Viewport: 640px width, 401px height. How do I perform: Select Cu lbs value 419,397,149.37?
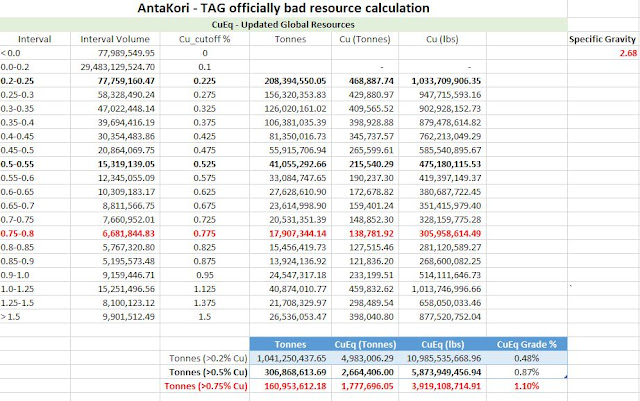click(x=450, y=178)
